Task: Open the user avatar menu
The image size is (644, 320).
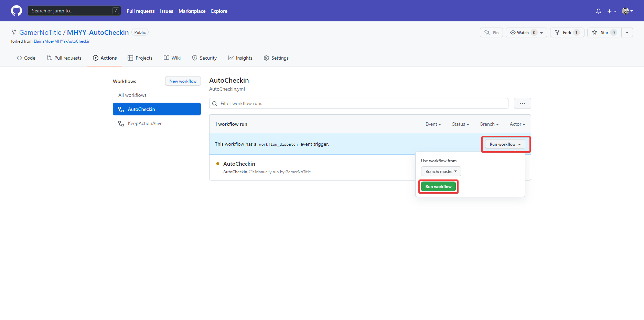Action: pos(627,11)
